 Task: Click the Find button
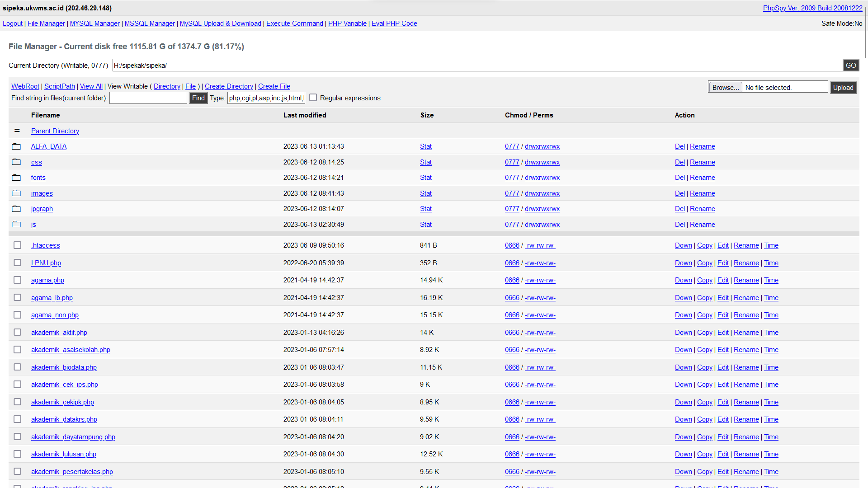tap(198, 98)
